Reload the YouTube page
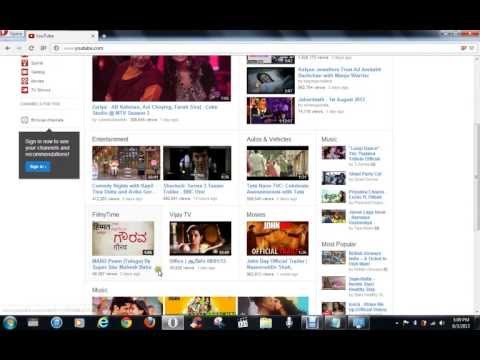This screenshot has height=360, width=480. [x=31, y=48]
